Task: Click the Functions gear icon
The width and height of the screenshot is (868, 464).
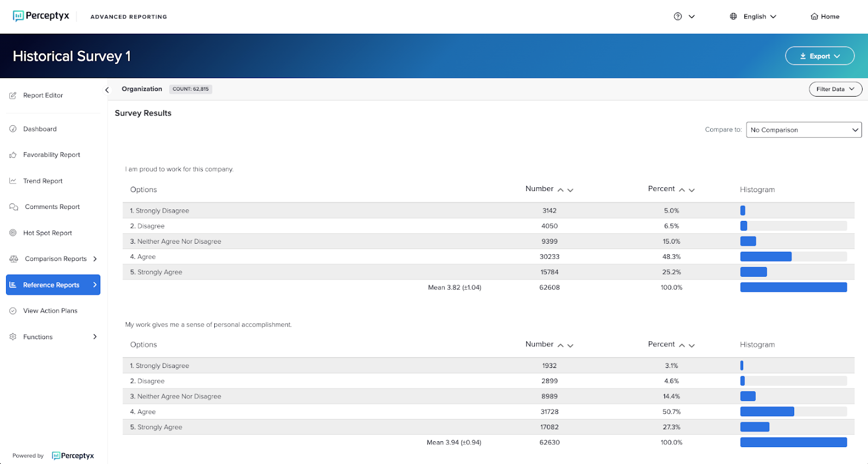Action: (x=13, y=337)
